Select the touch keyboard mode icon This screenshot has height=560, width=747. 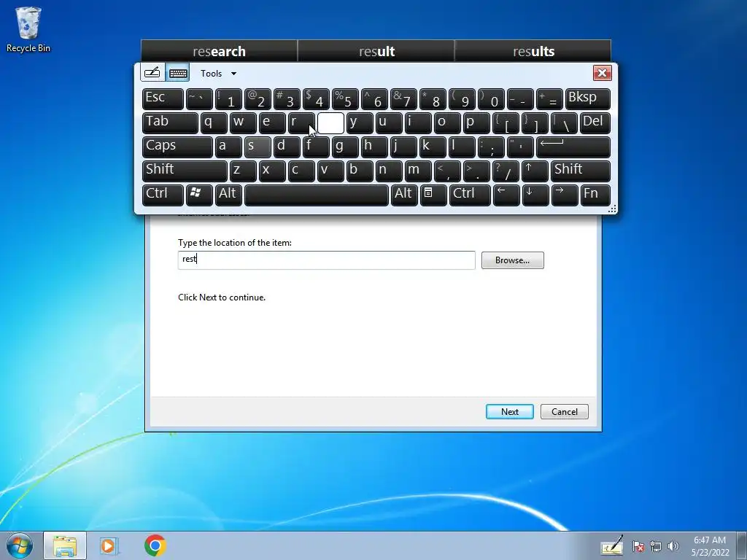click(178, 73)
